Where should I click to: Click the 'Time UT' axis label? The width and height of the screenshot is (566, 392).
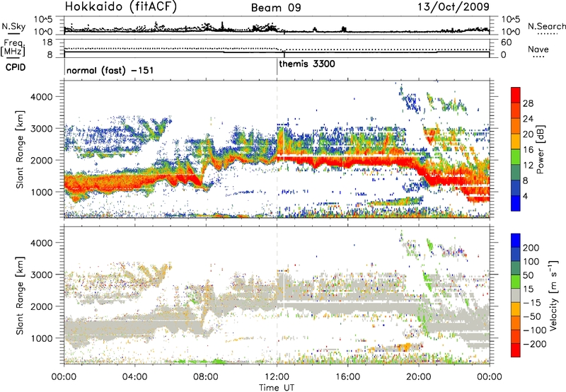[x=277, y=388]
